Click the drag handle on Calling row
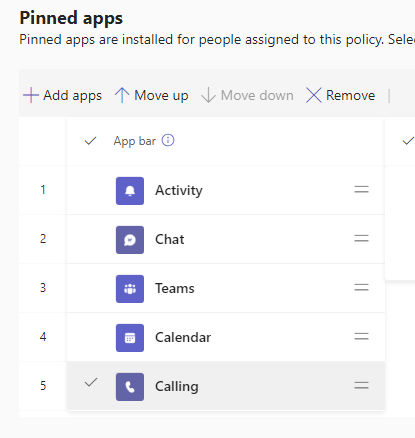This screenshot has height=438, width=415. (x=361, y=386)
